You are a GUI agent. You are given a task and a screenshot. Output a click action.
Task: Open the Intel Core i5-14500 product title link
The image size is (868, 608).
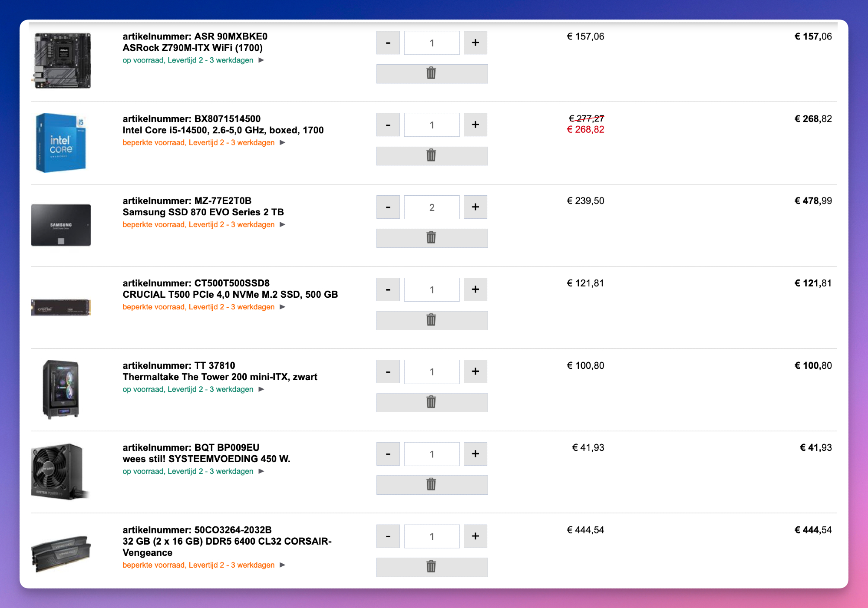click(223, 130)
